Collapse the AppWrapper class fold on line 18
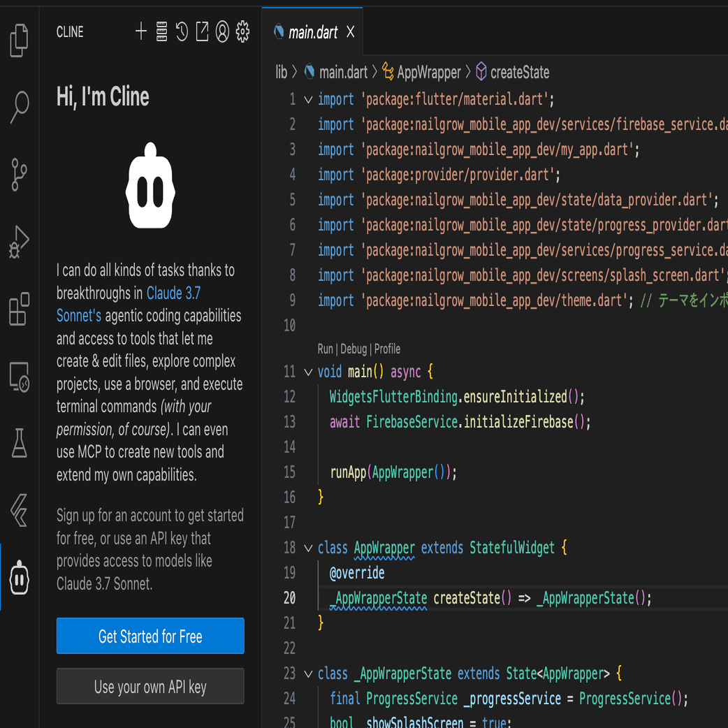This screenshot has height=728, width=728. [x=308, y=548]
